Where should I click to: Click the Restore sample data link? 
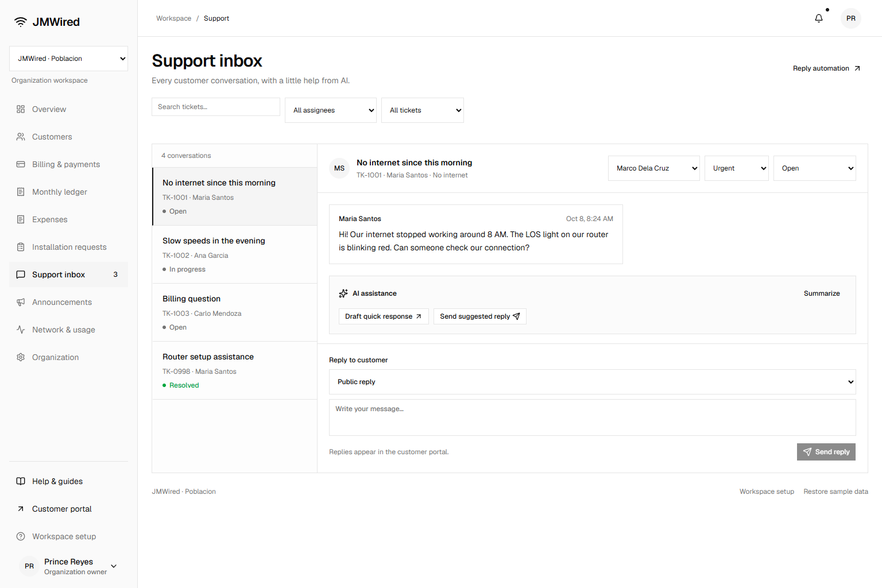pos(836,492)
